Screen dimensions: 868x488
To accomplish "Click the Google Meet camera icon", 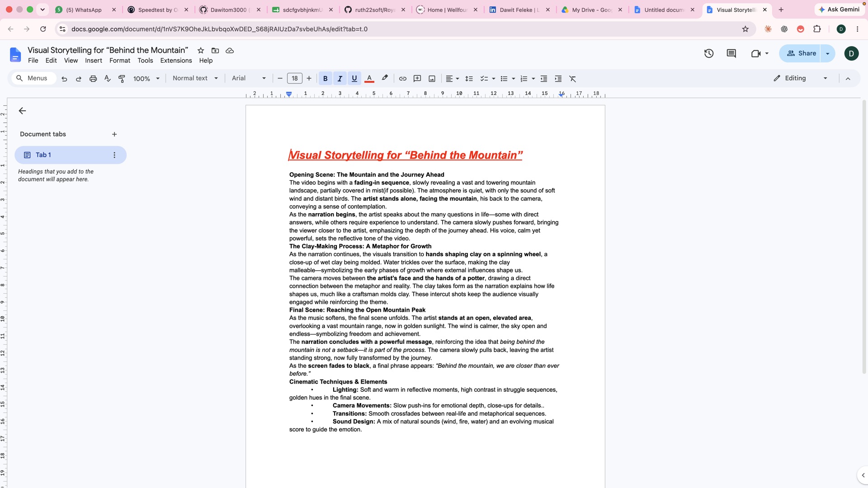I will [756, 53].
